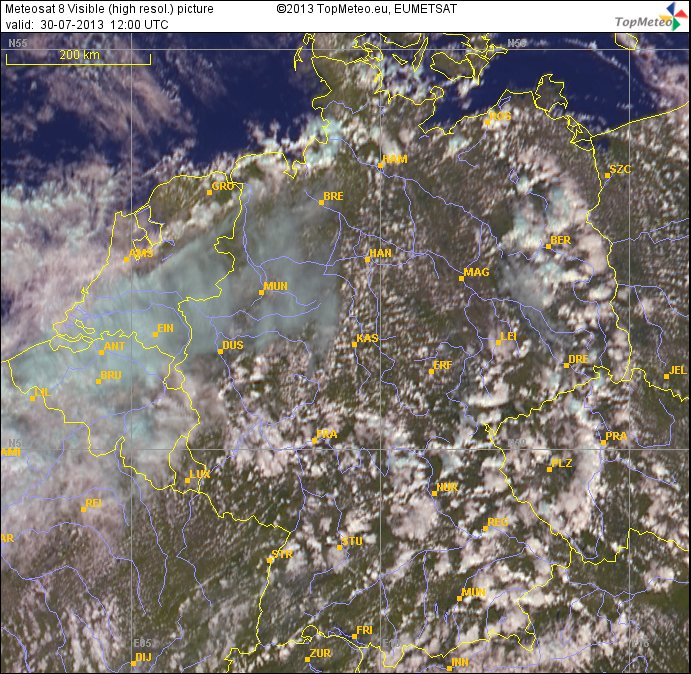This screenshot has width=691, height=674.
Task: Select the BRE city marker
Action: click(321, 202)
